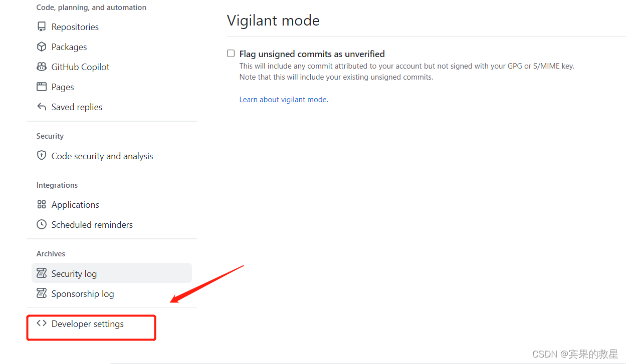Click the clock icon for Scheduled reminders
Image resolution: width=626 pixels, height=364 pixels.
tap(41, 224)
